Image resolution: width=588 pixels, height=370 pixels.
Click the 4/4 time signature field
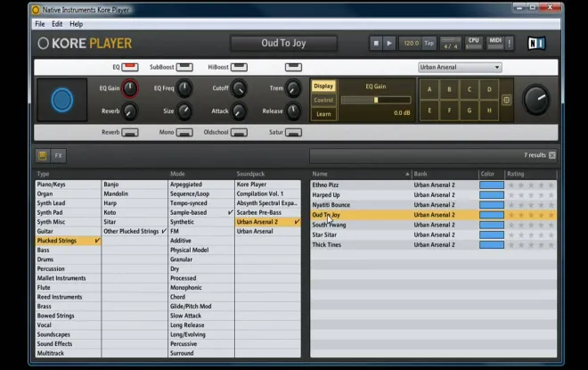pyautogui.click(x=451, y=46)
